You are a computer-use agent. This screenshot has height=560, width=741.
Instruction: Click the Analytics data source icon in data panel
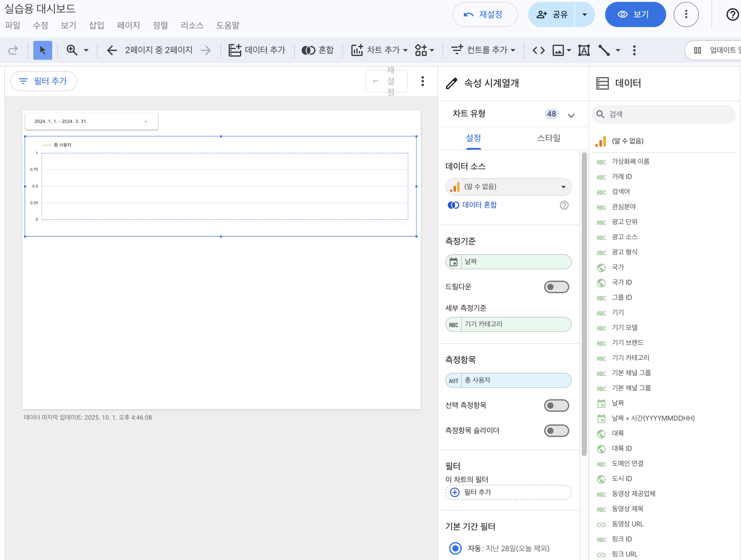[601, 142]
